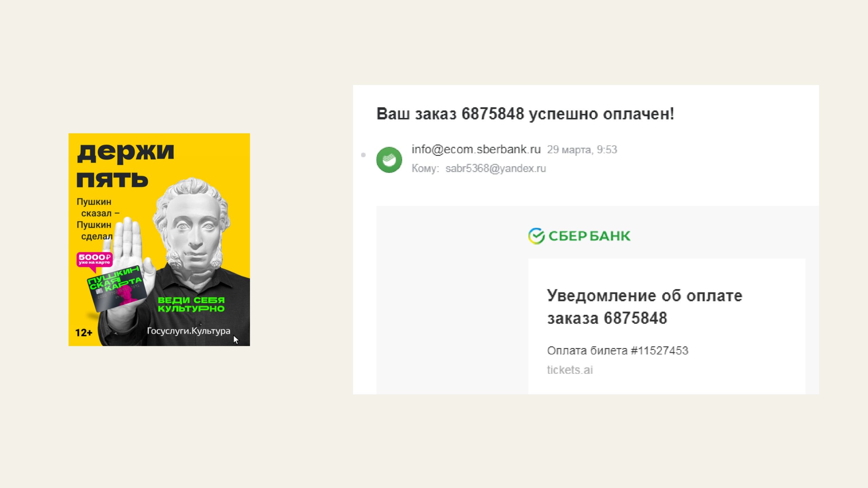Screen dimensions: 868x488
Task: Click the unread marker dot beside sender
Action: (x=363, y=155)
